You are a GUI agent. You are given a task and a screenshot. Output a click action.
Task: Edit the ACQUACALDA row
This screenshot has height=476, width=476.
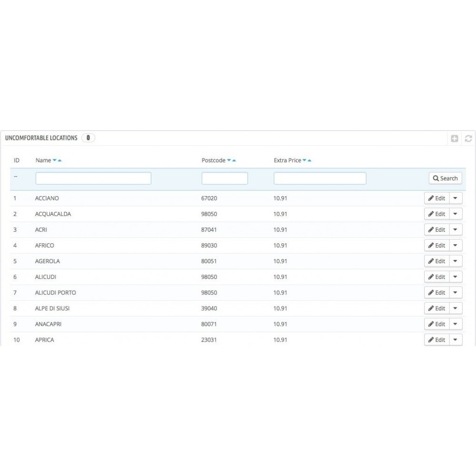click(x=436, y=214)
